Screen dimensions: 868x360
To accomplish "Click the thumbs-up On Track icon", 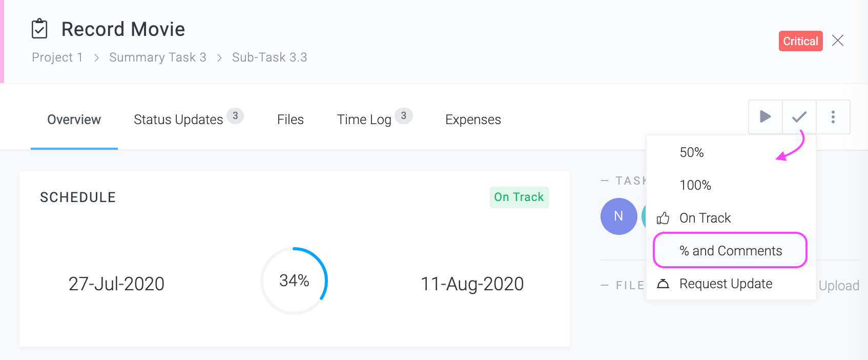I will click(663, 218).
